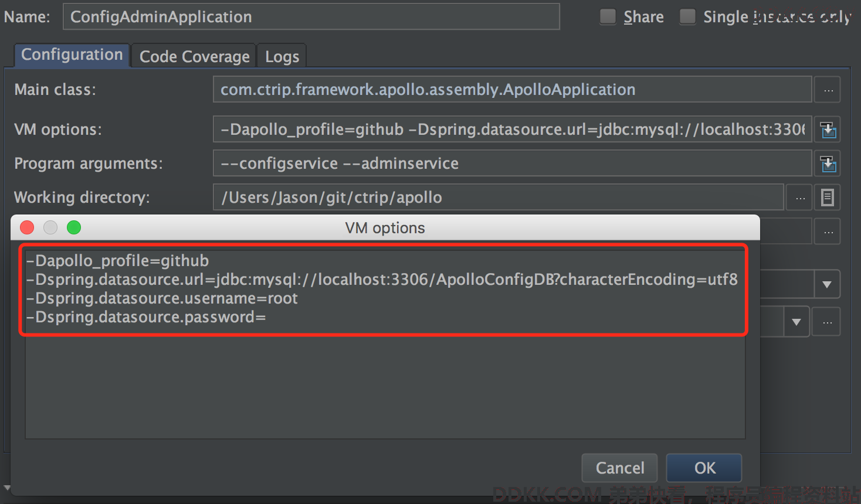861x504 pixels.
Task: Insert macro icon beside Working directory
Action: [x=828, y=198]
